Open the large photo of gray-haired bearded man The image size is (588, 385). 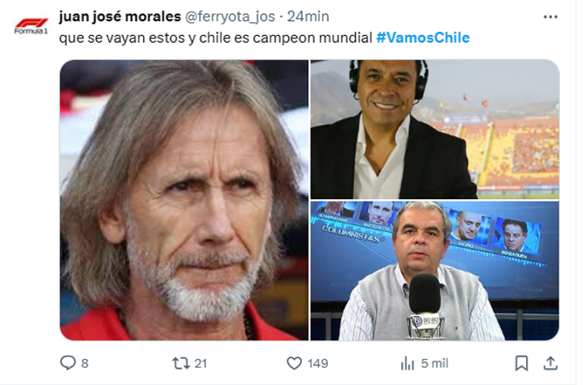[x=184, y=200]
